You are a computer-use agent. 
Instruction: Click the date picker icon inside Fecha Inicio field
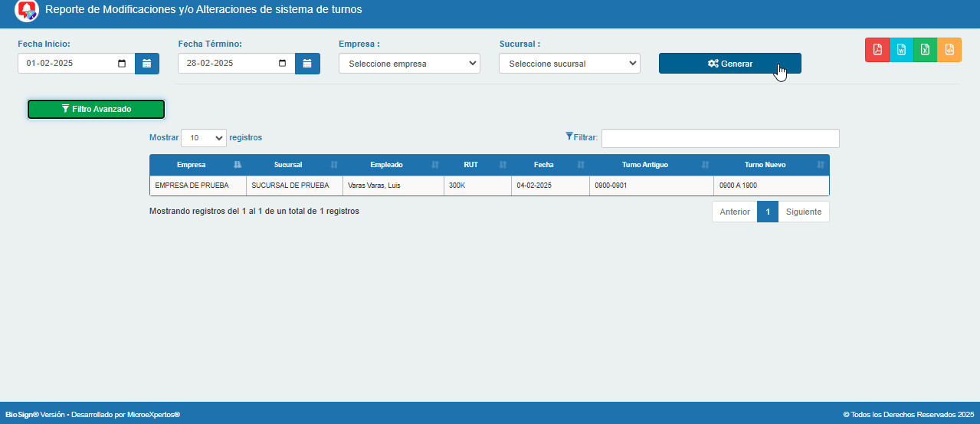[x=122, y=64]
